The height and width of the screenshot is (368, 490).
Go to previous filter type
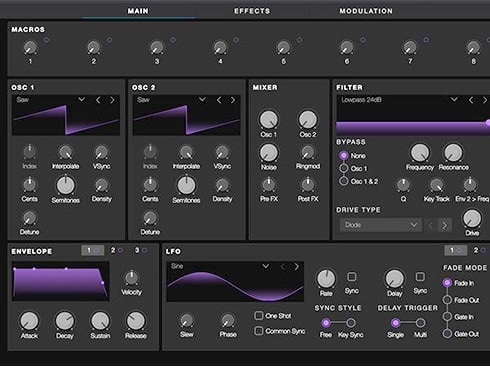click(471, 100)
